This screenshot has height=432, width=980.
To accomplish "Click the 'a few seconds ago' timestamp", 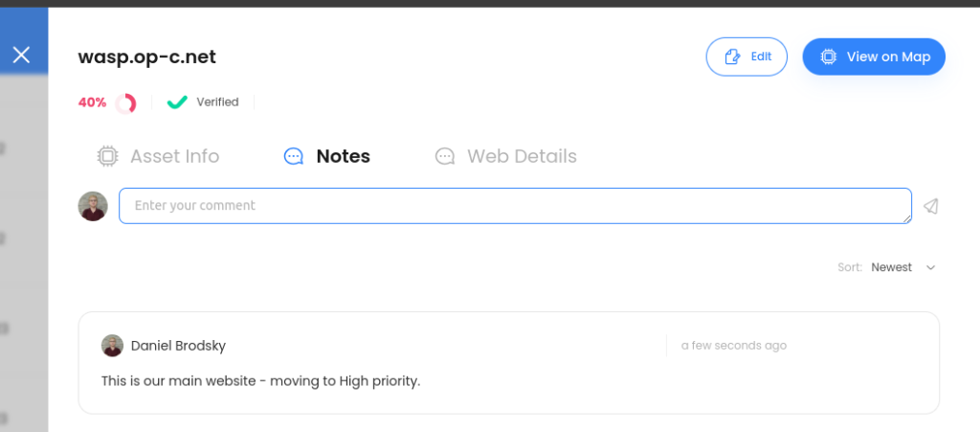I will pos(734,346).
